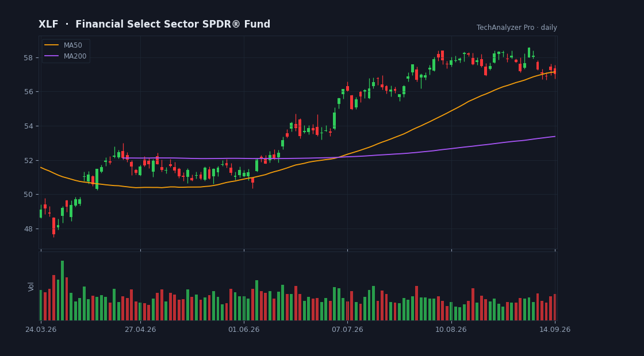644x356 pixels.
Task: Click the Vol axis label
Action: (x=31, y=287)
